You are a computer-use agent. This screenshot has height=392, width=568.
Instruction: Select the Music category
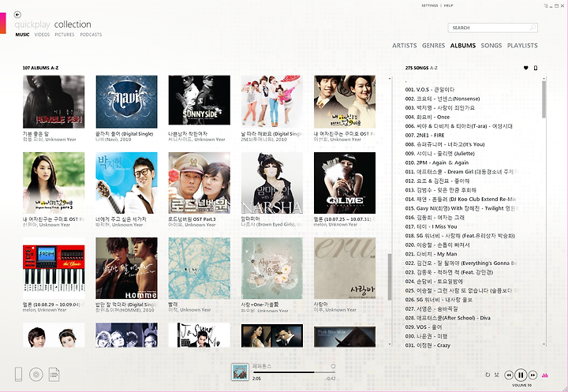(22, 35)
